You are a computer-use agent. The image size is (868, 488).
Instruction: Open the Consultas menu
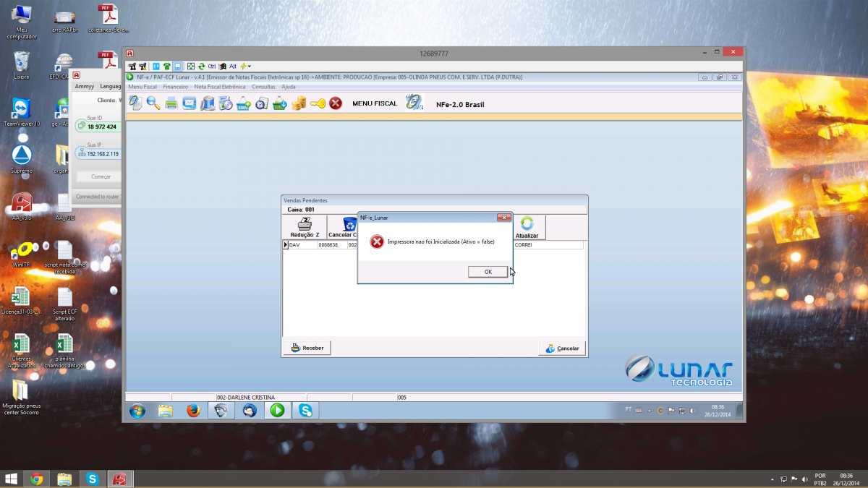263,86
